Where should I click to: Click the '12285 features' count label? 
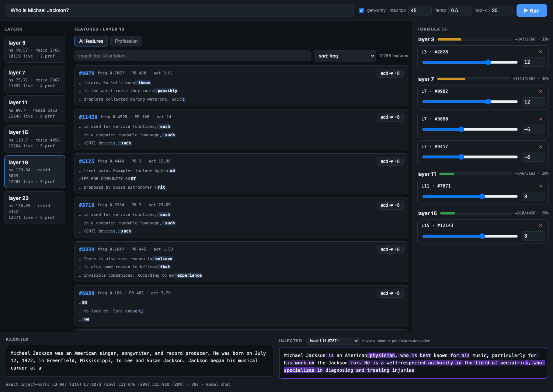point(393,56)
